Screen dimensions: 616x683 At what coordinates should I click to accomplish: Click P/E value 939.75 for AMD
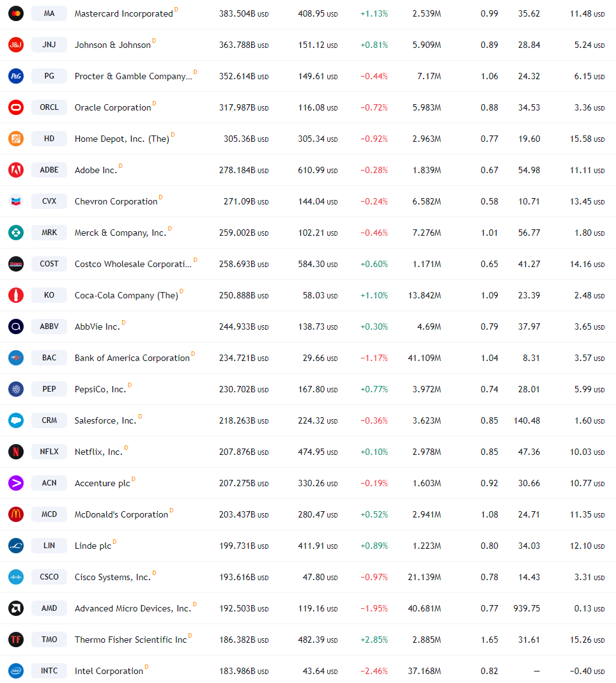click(527, 608)
